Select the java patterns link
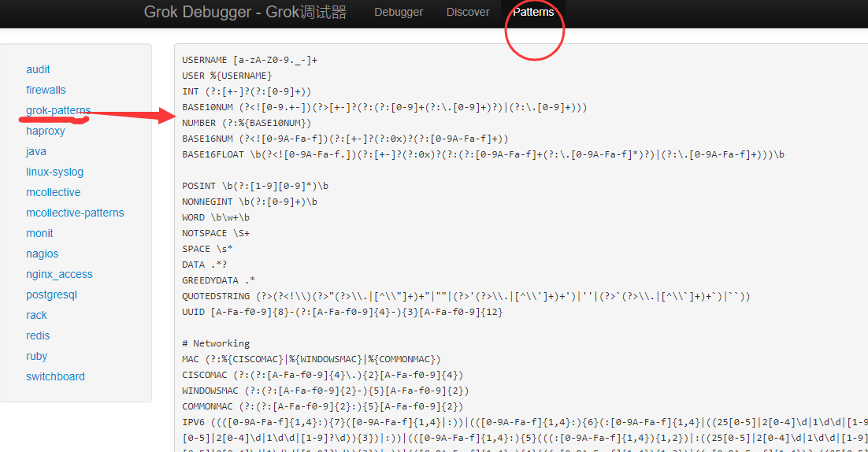 tap(36, 152)
